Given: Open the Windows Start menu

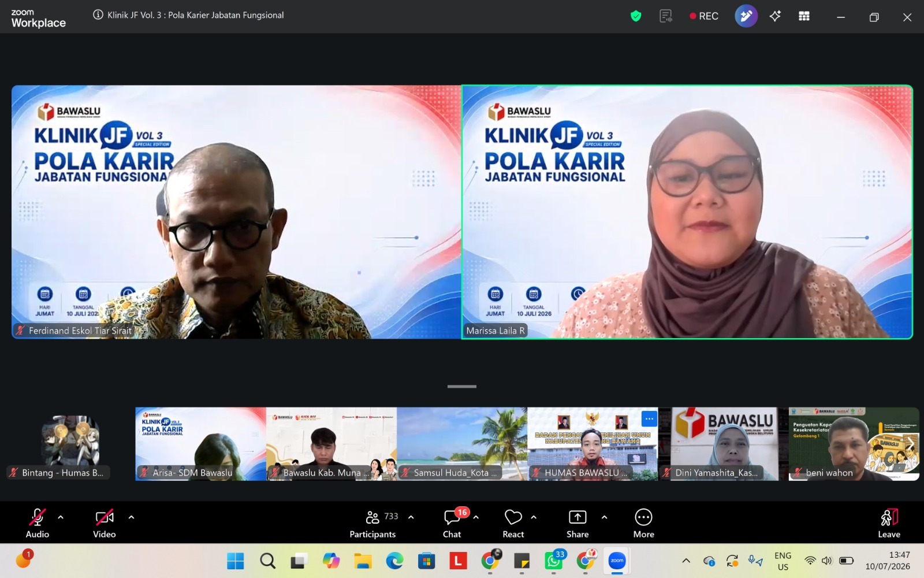Looking at the screenshot, I should pyautogui.click(x=236, y=561).
